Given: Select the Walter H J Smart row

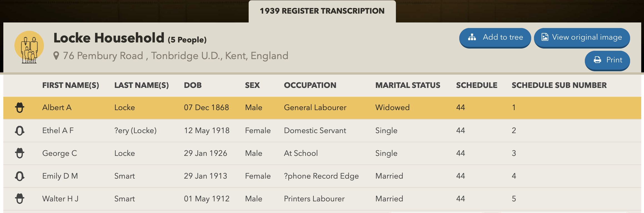Looking at the screenshot, I should [x=322, y=199].
